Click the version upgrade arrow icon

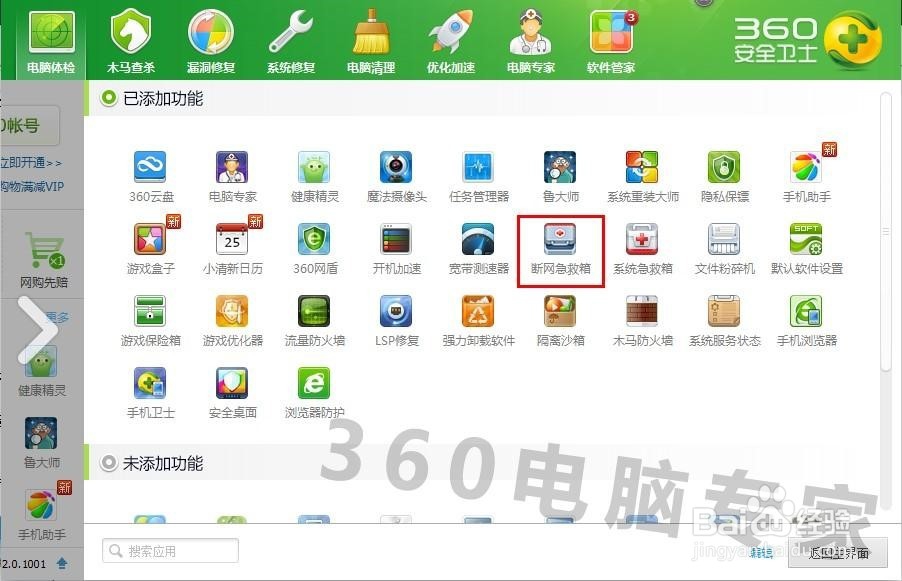[62, 563]
